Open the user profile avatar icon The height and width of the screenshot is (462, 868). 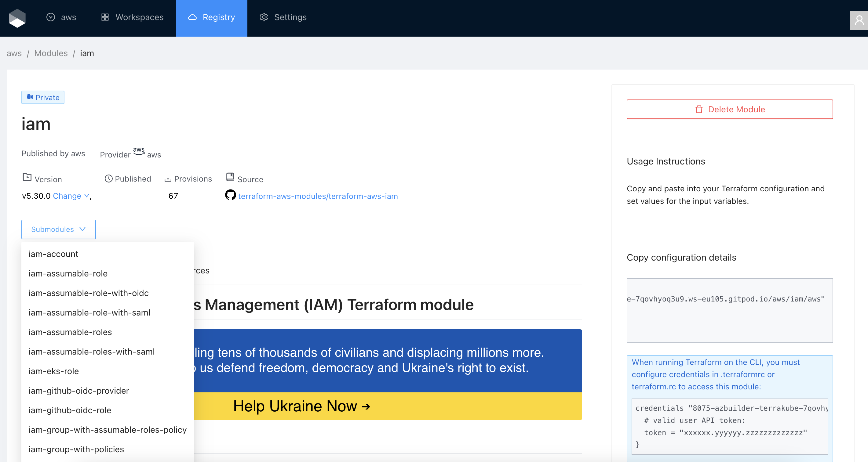[859, 20]
